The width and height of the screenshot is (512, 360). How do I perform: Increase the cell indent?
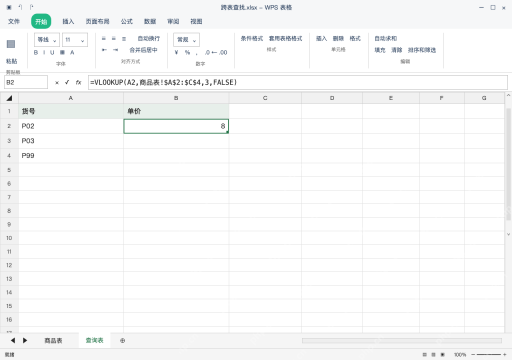[x=116, y=50]
